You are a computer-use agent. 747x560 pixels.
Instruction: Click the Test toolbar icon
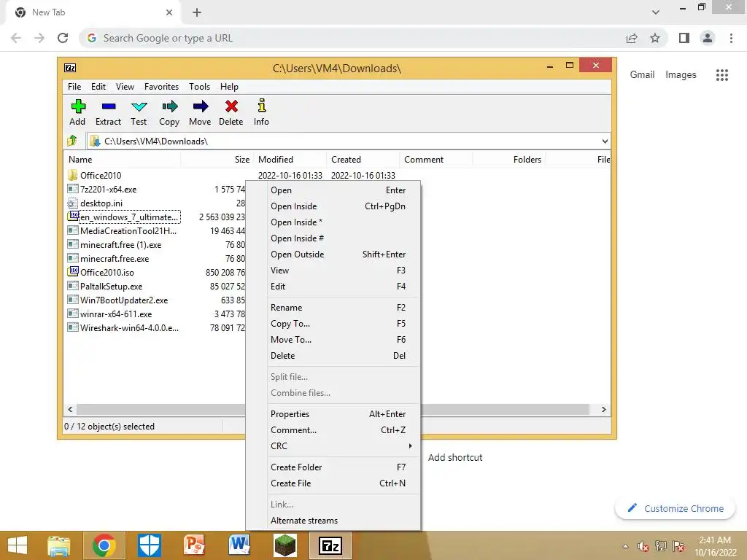click(139, 106)
